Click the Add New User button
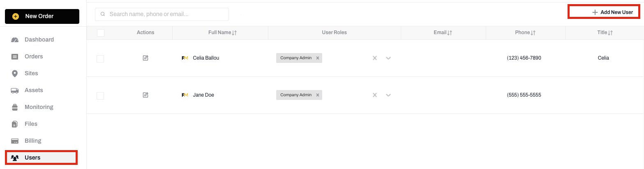This screenshot has height=169, width=644. (x=604, y=12)
